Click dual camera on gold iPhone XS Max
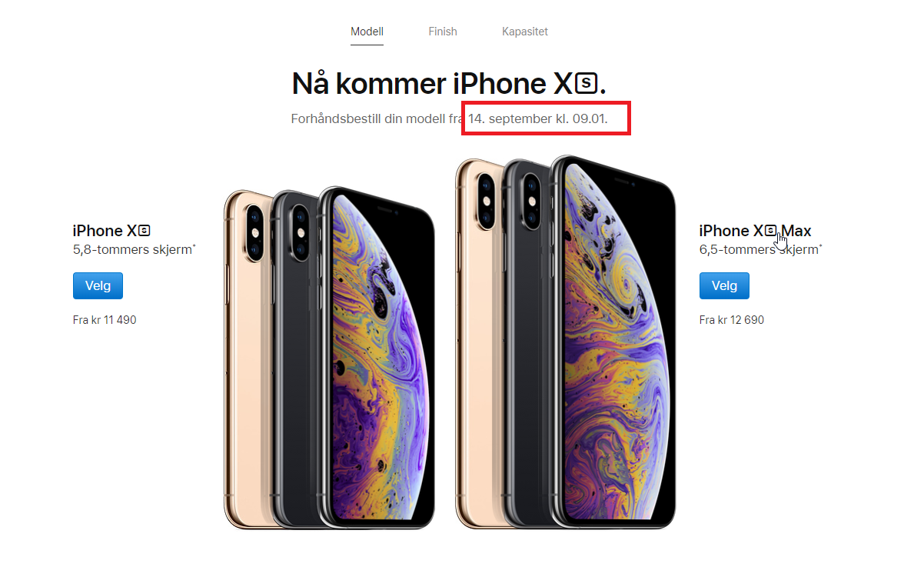The width and height of the screenshot is (924, 567). [486, 200]
